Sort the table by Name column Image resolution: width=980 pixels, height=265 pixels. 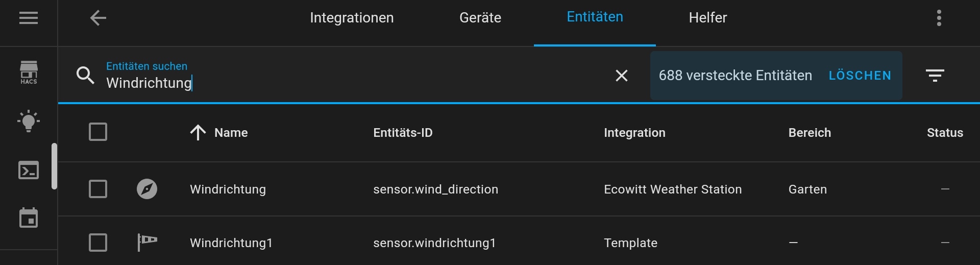[231, 133]
